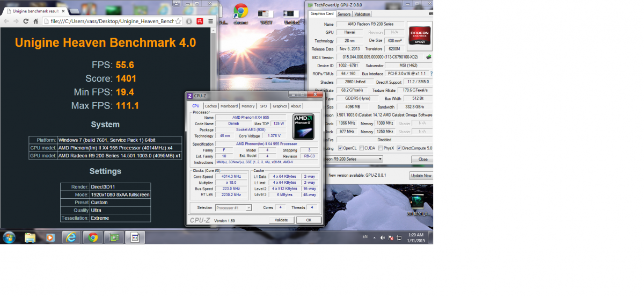Click the AMD Phenom II logo in CPU-Z
The image size is (644, 296).
(303, 127)
